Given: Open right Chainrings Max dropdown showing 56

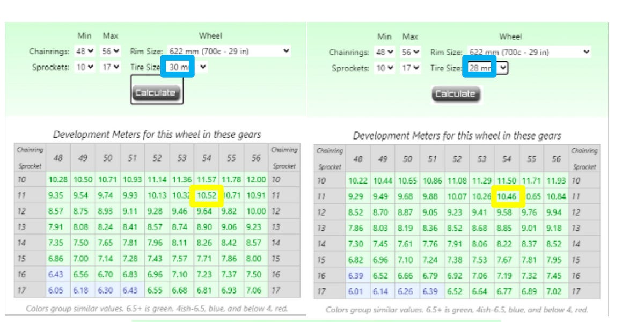Looking at the screenshot, I should 411,53.
